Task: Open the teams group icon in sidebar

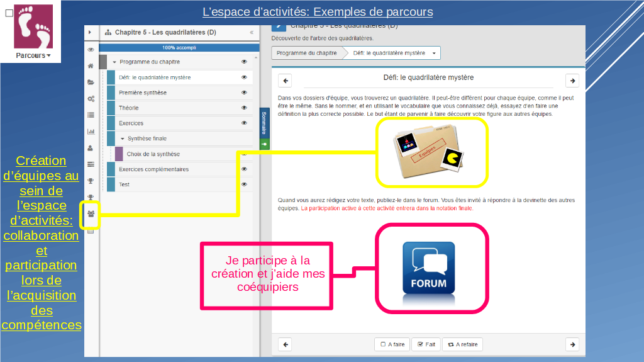Action: click(91, 214)
